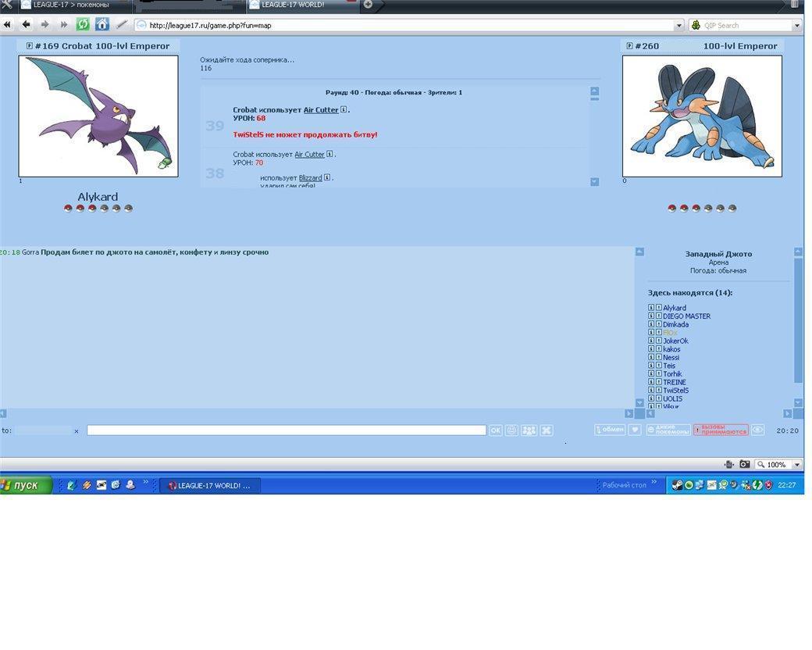Click the LEAGUE-17 WORLD taskbar button
Screen dimensions: 812x650
pos(210,486)
